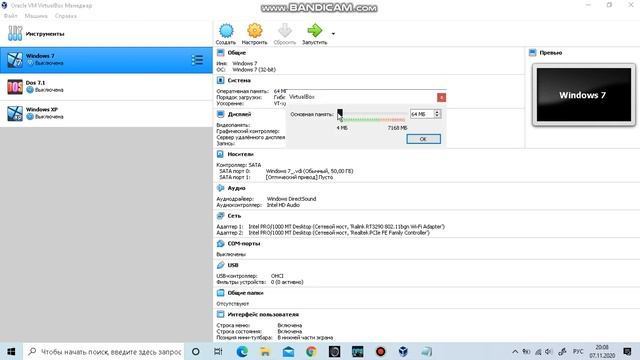This screenshot has width=640, height=360.
Task: Click the Аудио section header
Action: 236,188
